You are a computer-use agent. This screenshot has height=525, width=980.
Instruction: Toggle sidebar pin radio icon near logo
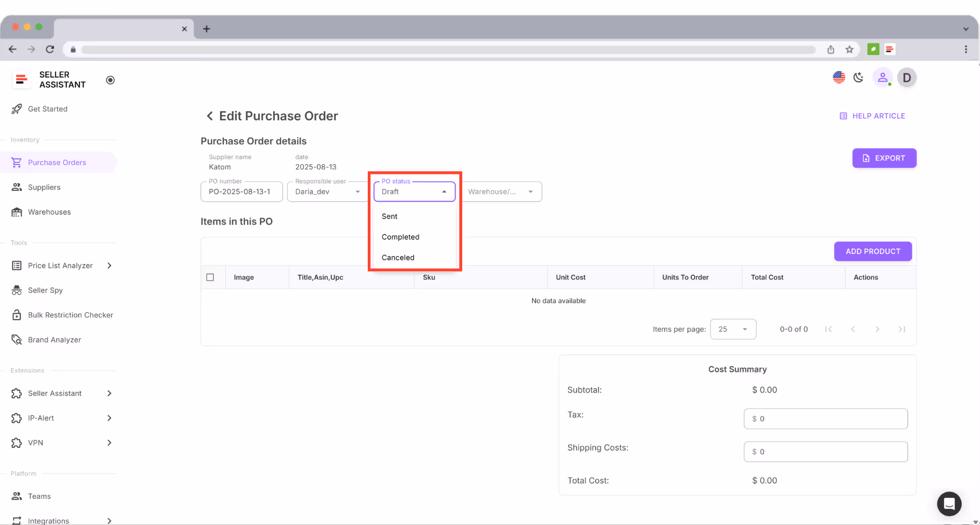[110, 80]
